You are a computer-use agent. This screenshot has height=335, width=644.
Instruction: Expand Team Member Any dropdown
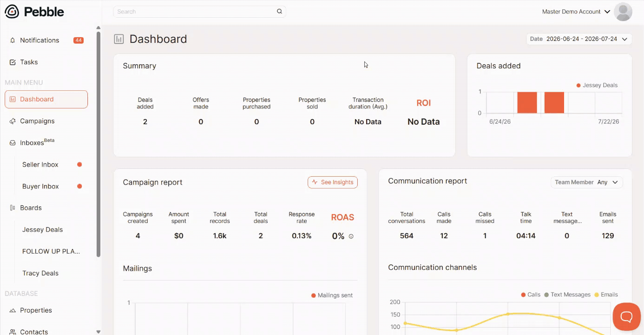click(x=586, y=182)
